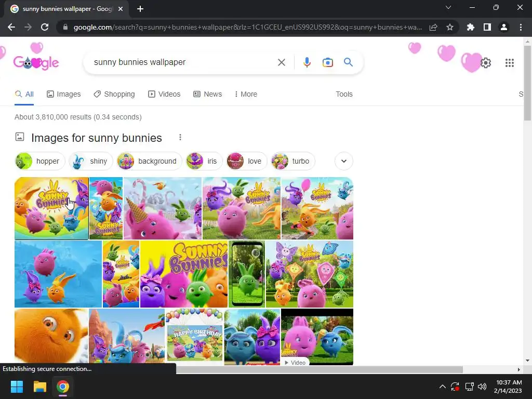This screenshot has width=532, height=399.
Task: Open Images for sunny bunnies heading
Action: (x=96, y=138)
